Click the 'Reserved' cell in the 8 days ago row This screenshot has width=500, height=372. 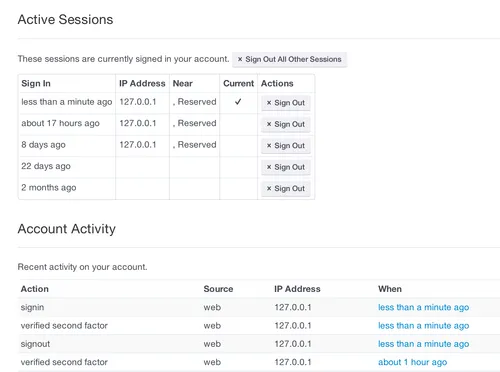[195, 145]
